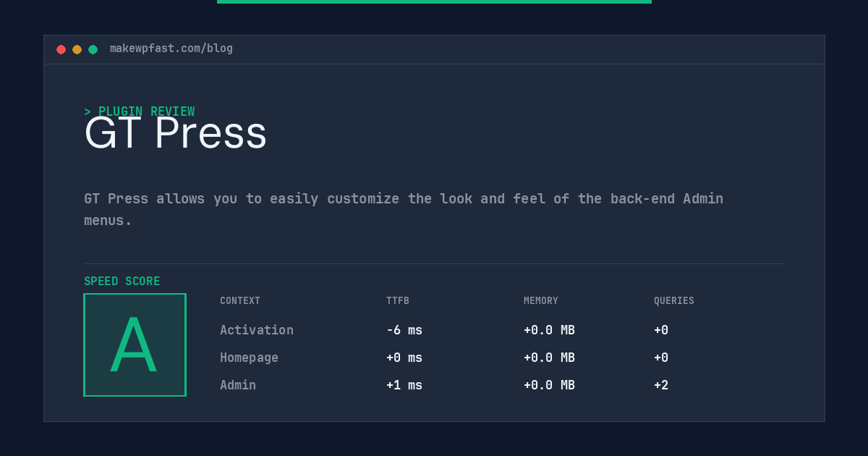Click the yellow minimize dot in window header
This screenshot has width=868, height=456.
click(77, 49)
